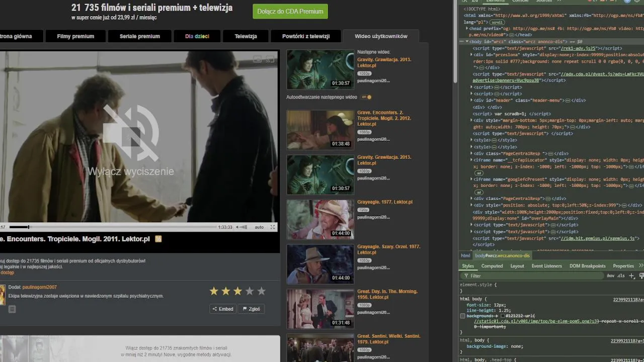This screenshot has height=362, width=644.
Task: Open the Filmy premium tab
Action: pyautogui.click(x=75, y=36)
